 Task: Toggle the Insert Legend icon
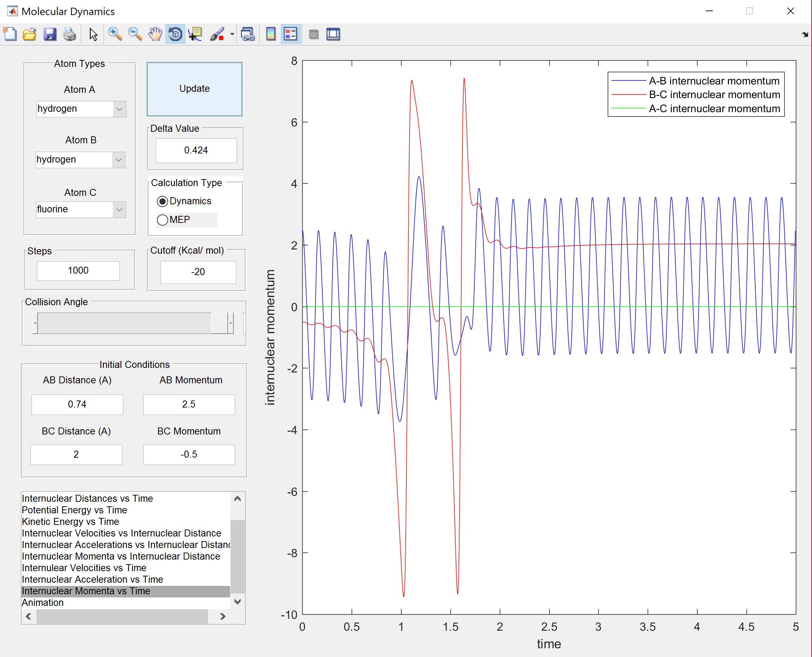[x=291, y=34]
